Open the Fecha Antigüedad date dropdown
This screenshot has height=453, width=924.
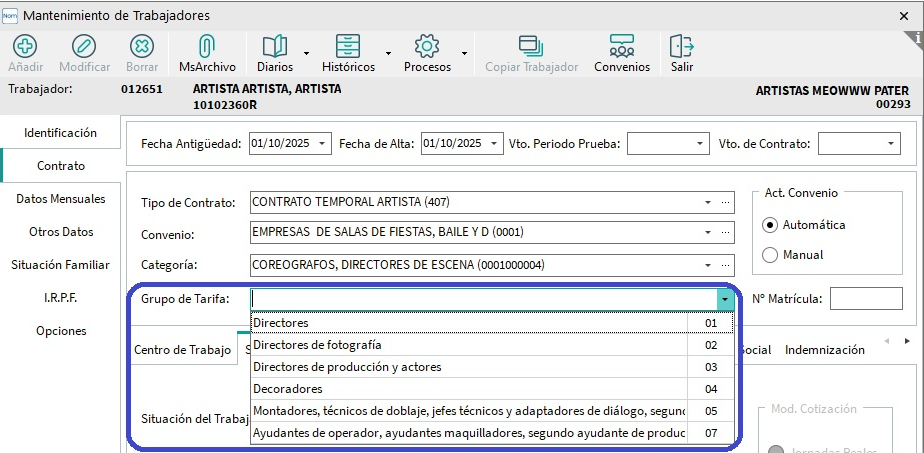[322, 144]
